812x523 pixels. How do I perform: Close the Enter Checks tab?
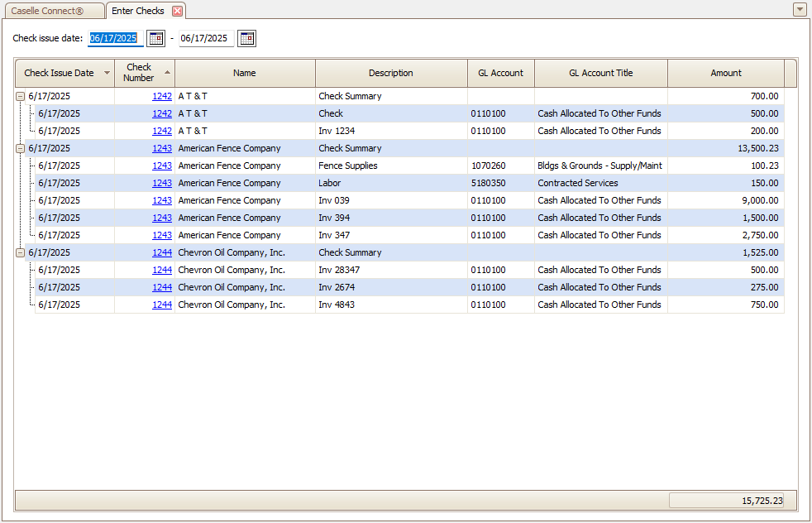pyautogui.click(x=177, y=11)
